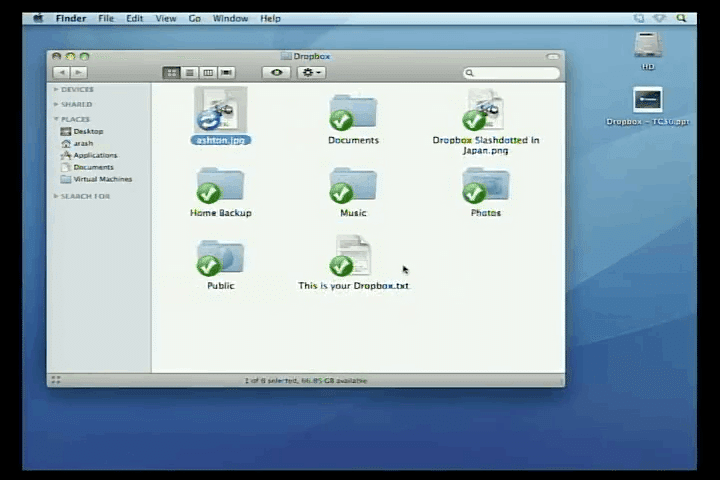This screenshot has width=720, height=480.
Task: Open the Photos folder
Action: 485,185
